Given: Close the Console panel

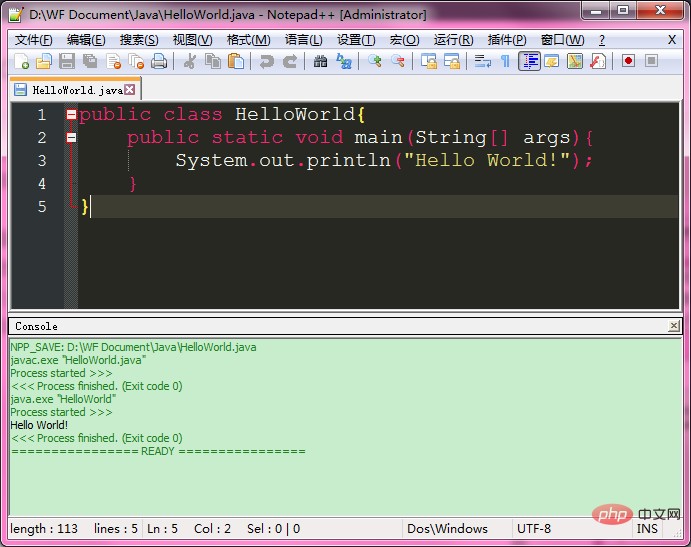Looking at the screenshot, I should (674, 326).
